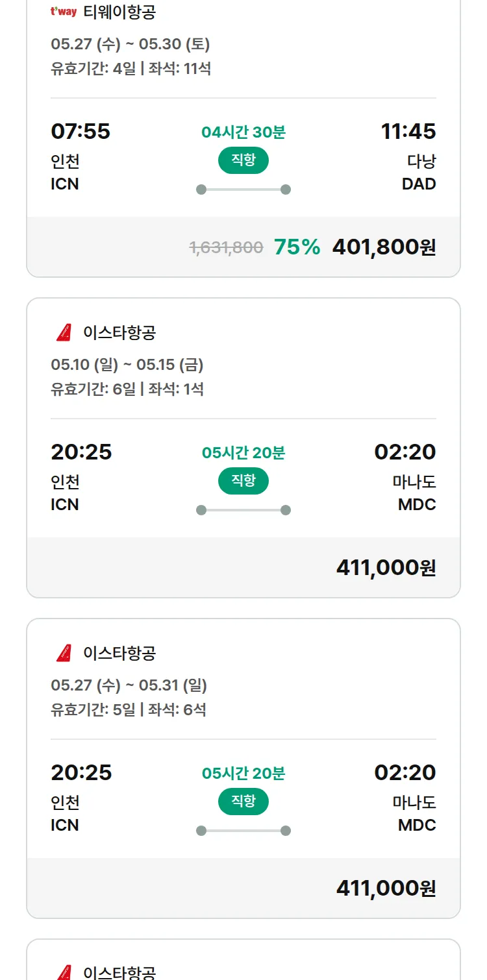The height and width of the screenshot is (980, 487).
Task: Select the 401,800원 discounted price
Action: coord(384,247)
